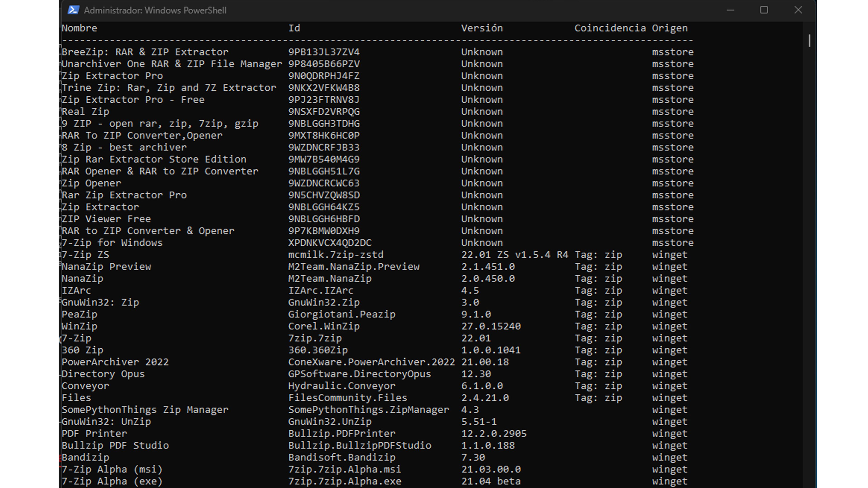This screenshot has width=868, height=488.
Task: Select 'Zip Rar Extractor Store Edition'
Action: [x=154, y=159]
